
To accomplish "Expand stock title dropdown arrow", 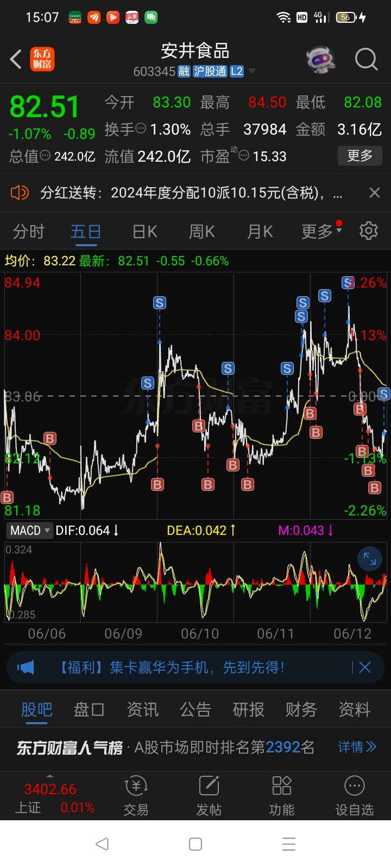I will [252, 72].
